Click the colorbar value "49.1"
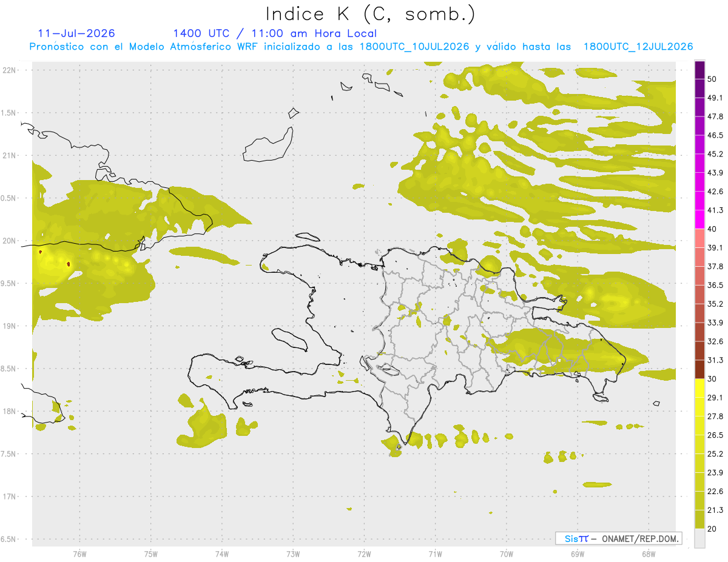This screenshot has width=728, height=562. pyautogui.click(x=716, y=98)
